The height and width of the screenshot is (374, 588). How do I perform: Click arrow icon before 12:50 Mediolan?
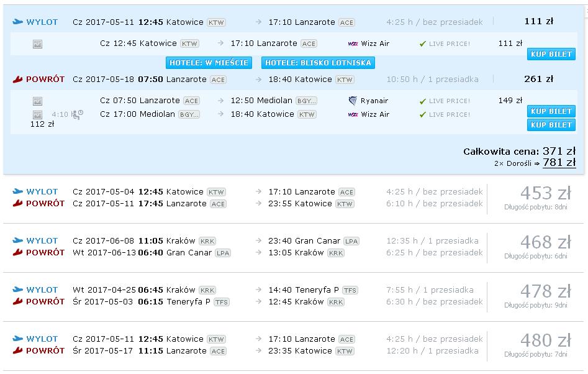[x=220, y=101]
